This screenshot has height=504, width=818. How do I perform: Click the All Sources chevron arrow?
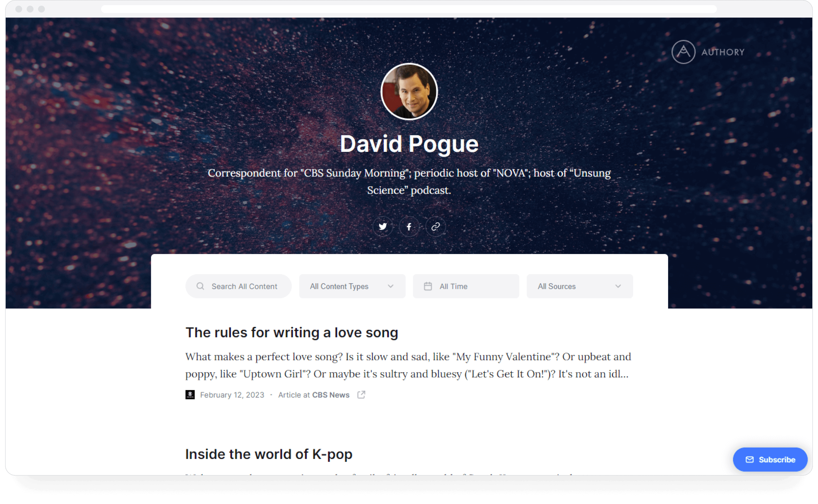pos(618,286)
